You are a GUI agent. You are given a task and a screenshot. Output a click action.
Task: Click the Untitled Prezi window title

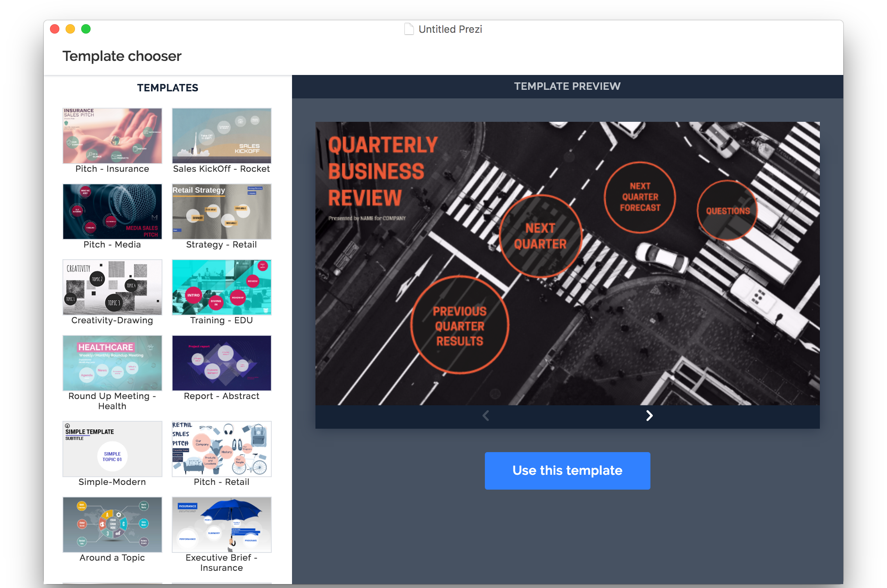coord(450,29)
